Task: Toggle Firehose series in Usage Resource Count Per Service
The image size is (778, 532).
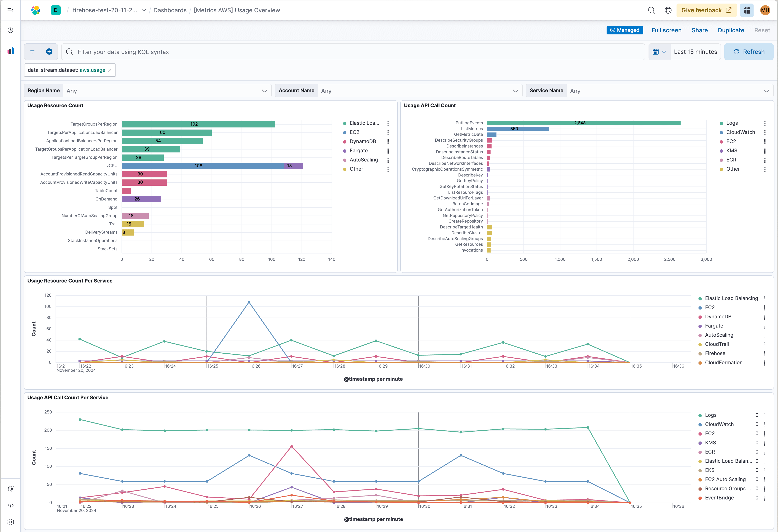Action: pyautogui.click(x=715, y=353)
